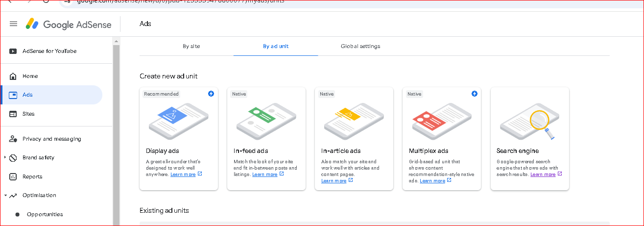Screen dimensions: 644x226
Task: Select the By ad unit tab
Action: tap(276, 46)
